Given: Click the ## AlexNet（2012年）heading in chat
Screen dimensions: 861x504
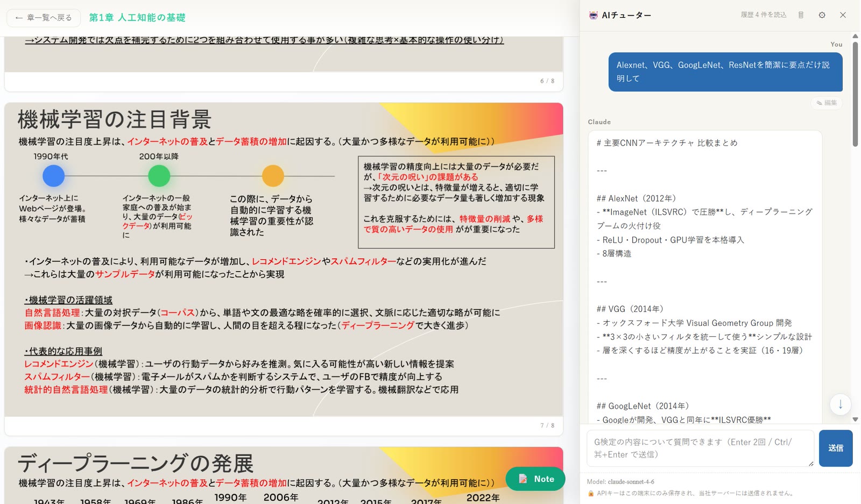Looking at the screenshot, I should [x=637, y=198].
